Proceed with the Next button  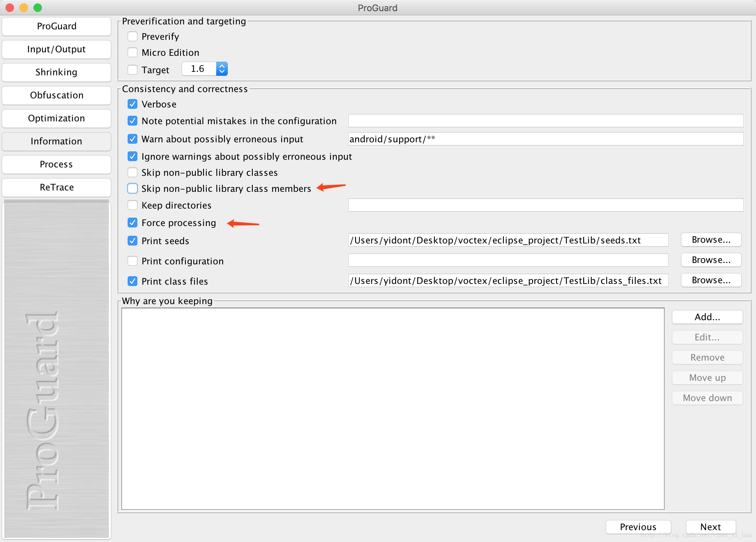[711, 527]
